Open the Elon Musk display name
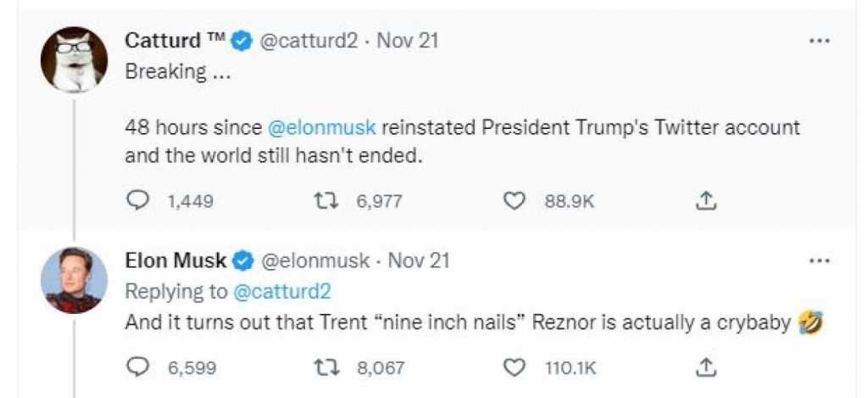Viewport: 868px width, 398px height. tap(175, 260)
